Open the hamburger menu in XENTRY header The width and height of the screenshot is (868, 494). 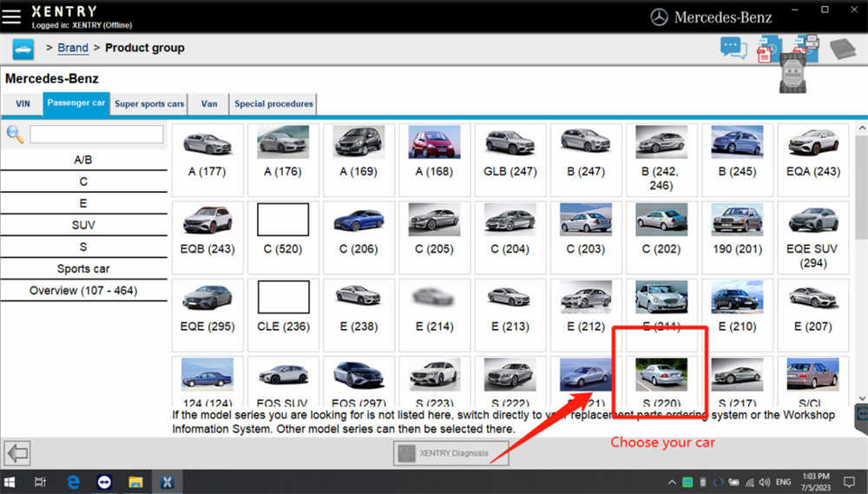pyautogui.click(x=12, y=16)
